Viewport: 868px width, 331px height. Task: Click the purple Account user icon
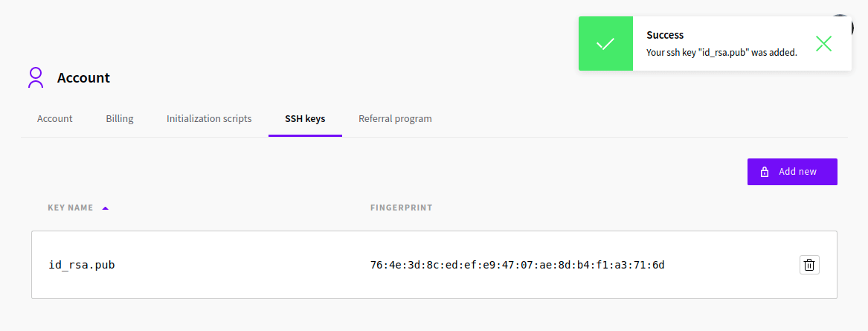point(35,77)
